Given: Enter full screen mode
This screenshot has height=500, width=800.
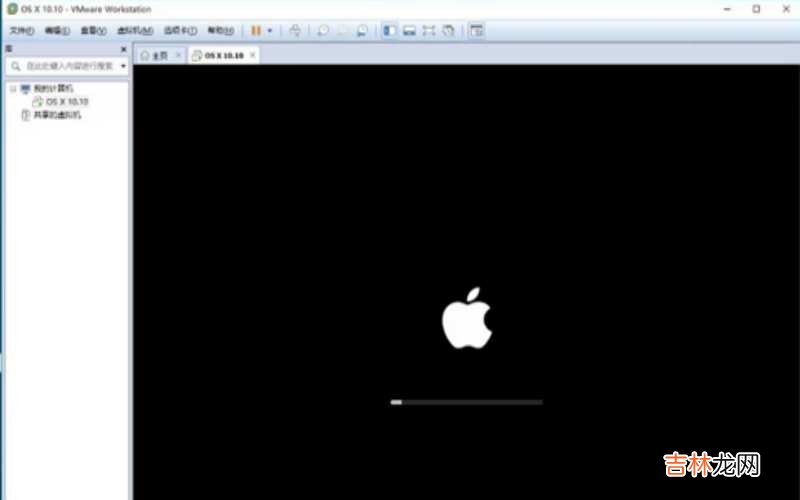Looking at the screenshot, I should coord(429,31).
